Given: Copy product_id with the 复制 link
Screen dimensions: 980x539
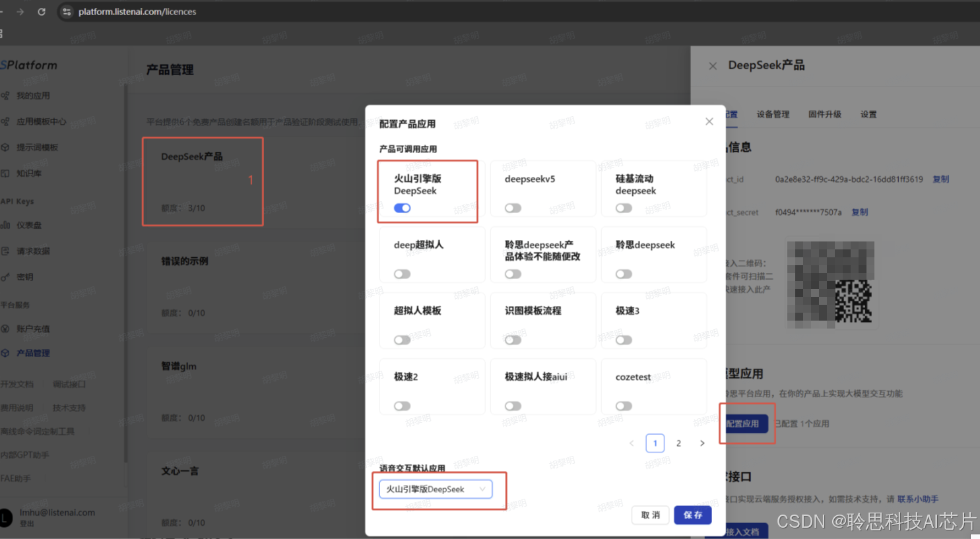Looking at the screenshot, I should 941,178.
